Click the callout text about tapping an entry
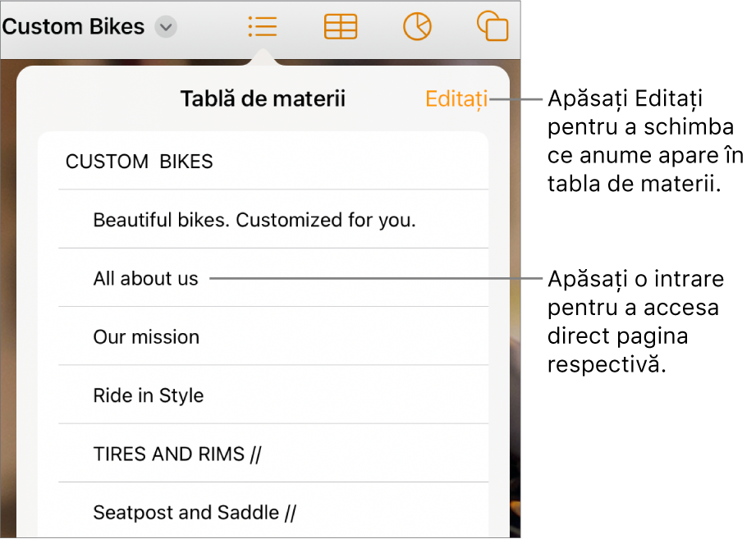 click(635, 322)
